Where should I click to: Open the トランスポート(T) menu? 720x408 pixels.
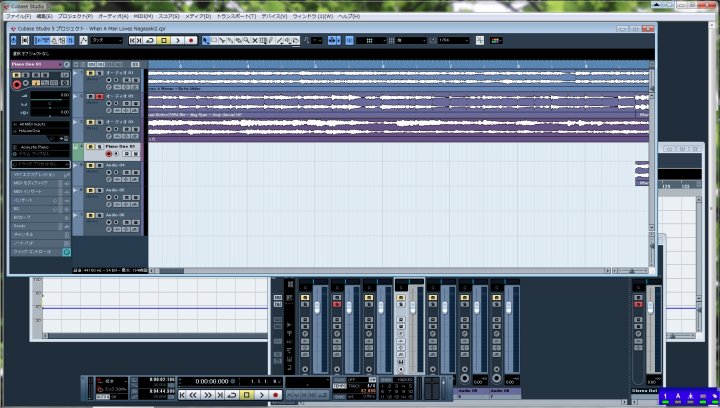[236, 16]
